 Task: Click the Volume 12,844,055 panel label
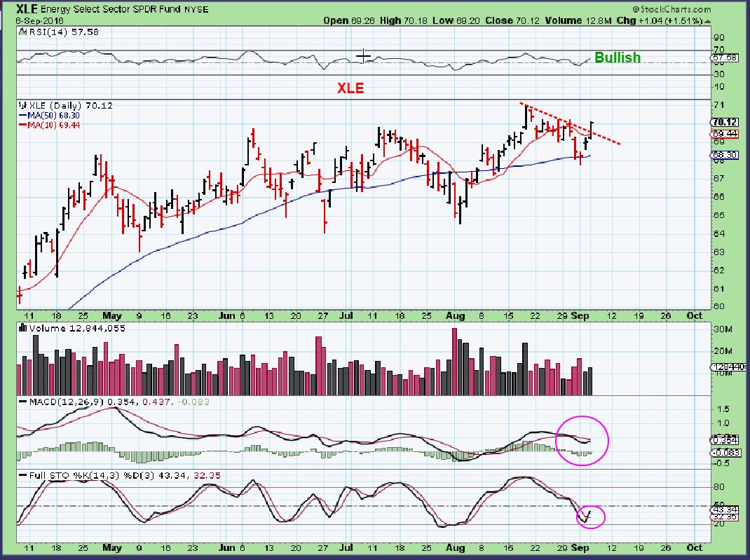77,328
